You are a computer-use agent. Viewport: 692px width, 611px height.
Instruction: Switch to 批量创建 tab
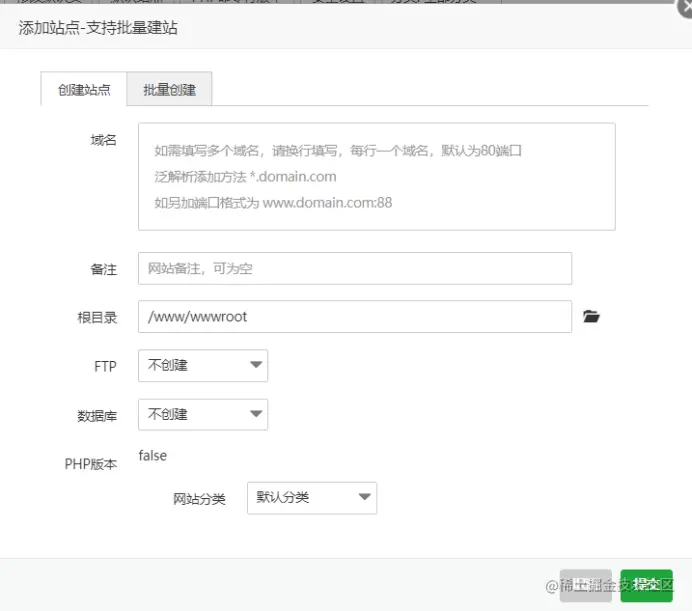point(169,90)
